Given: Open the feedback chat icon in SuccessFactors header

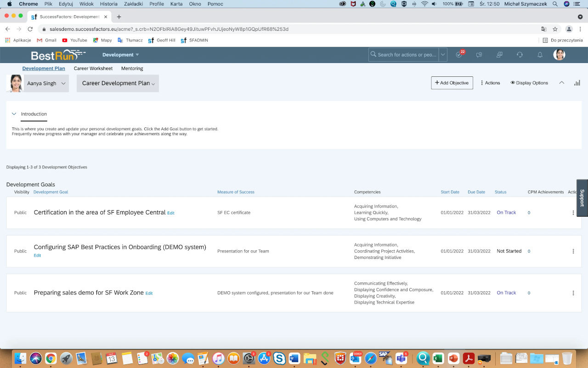Looking at the screenshot, I should (x=479, y=55).
